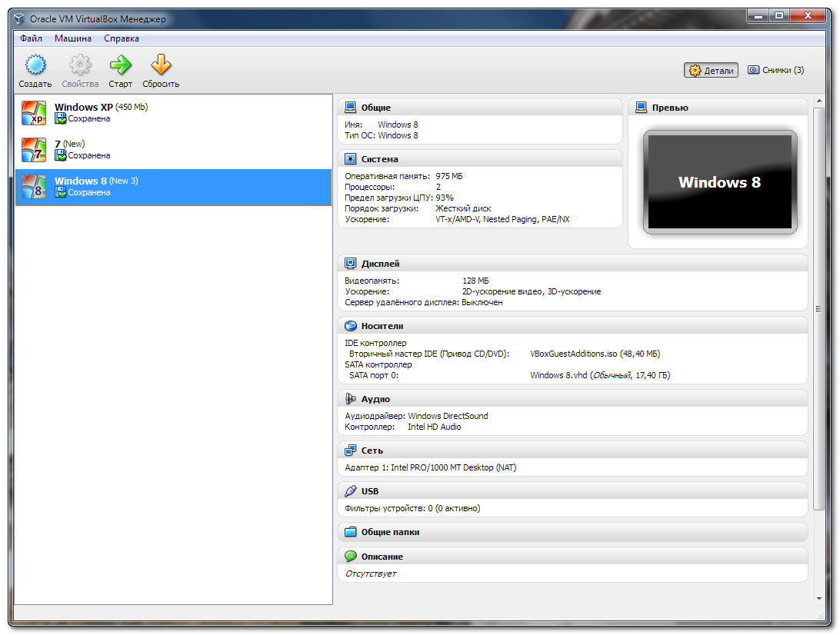Click the Превью section icon
840x635 pixels.
click(x=642, y=107)
